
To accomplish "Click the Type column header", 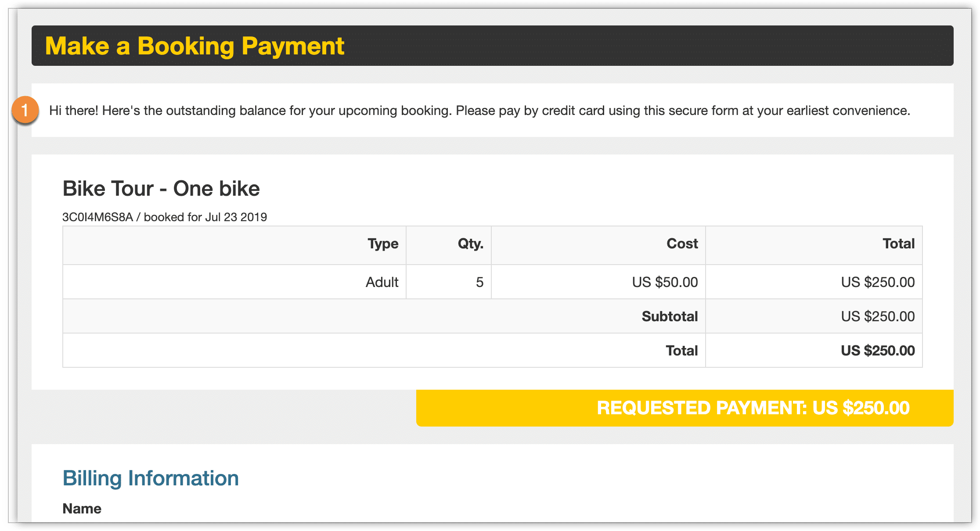I will pos(383,244).
